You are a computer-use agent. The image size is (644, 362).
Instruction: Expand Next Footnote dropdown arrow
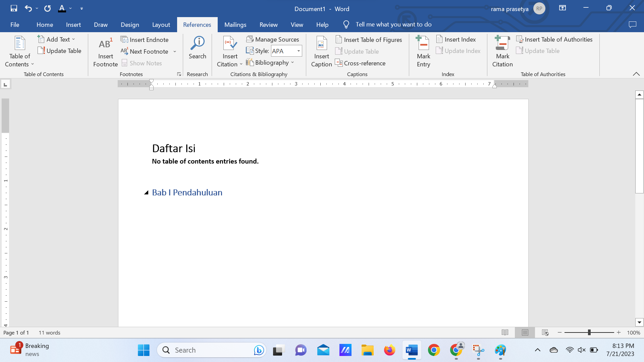(x=175, y=52)
